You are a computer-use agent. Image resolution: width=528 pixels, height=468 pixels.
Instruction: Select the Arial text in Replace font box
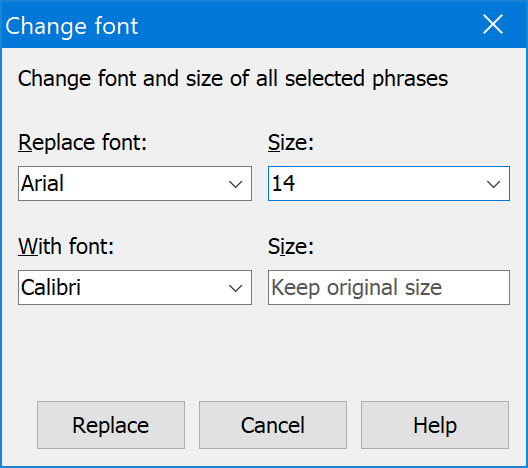pyautogui.click(x=42, y=183)
